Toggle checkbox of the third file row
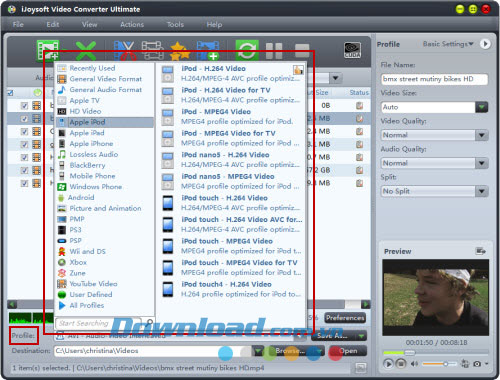This screenshot has width=500, height=380. [24, 131]
